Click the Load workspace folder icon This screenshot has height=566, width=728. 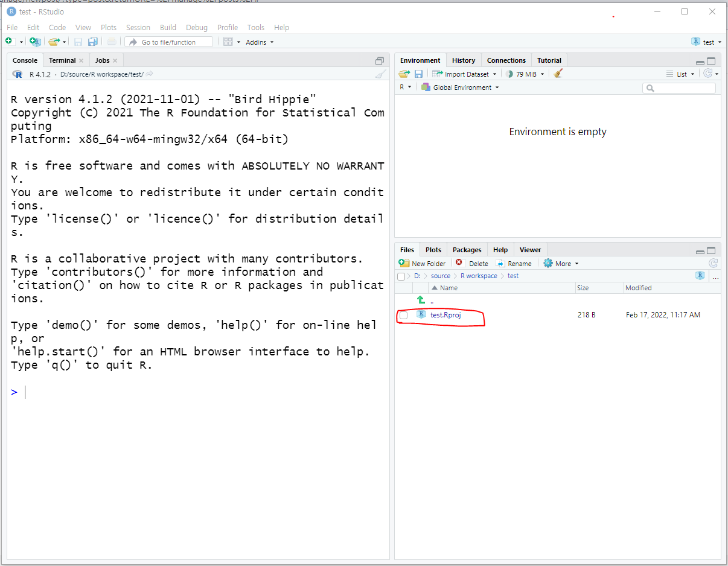coord(404,74)
